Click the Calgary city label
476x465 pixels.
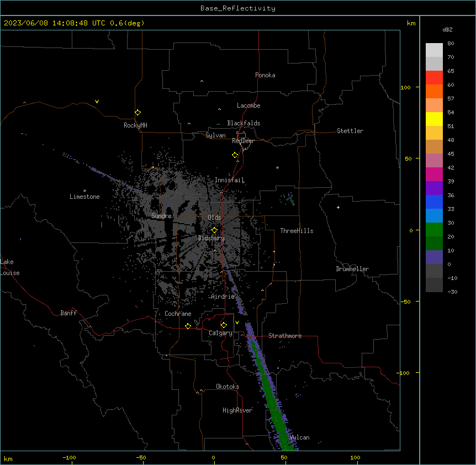point(220,333)
